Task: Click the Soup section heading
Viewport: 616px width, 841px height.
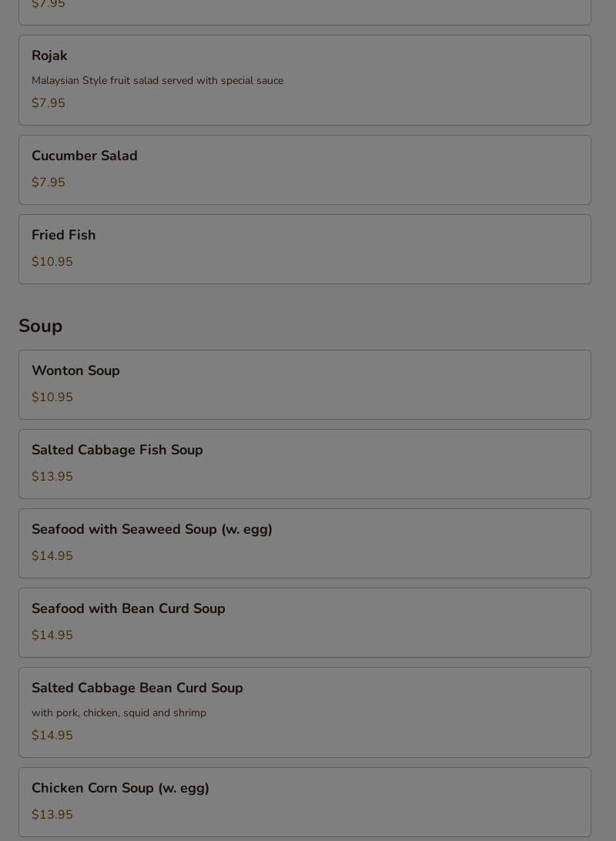Action: (x=41, y=326)
